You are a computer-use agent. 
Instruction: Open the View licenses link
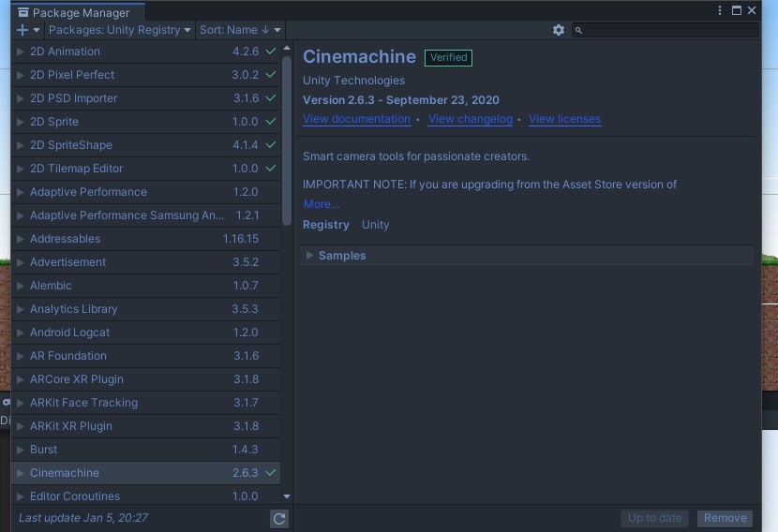[x=564, y=120]
